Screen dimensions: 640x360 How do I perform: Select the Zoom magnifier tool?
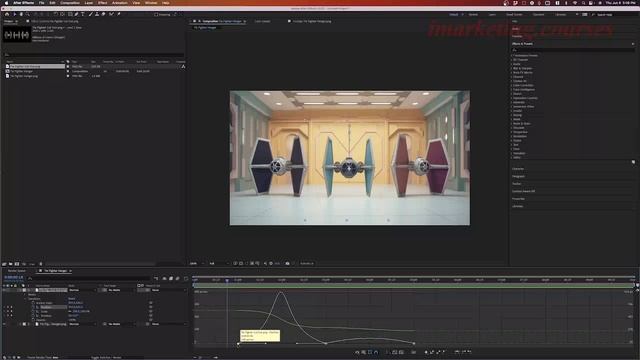(27, 14)
